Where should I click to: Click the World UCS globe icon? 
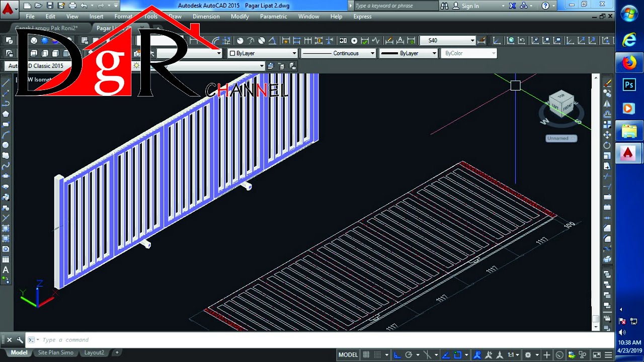pyautogui.click(x=511, y=41)
